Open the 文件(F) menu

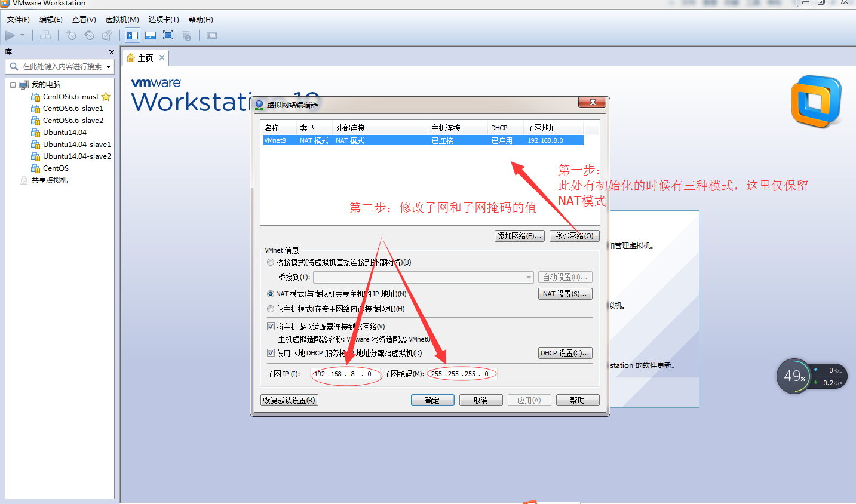pos(18,20)
